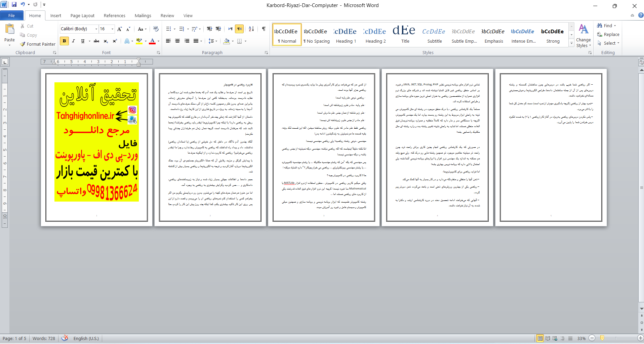Click zoom out minus button

592,338
